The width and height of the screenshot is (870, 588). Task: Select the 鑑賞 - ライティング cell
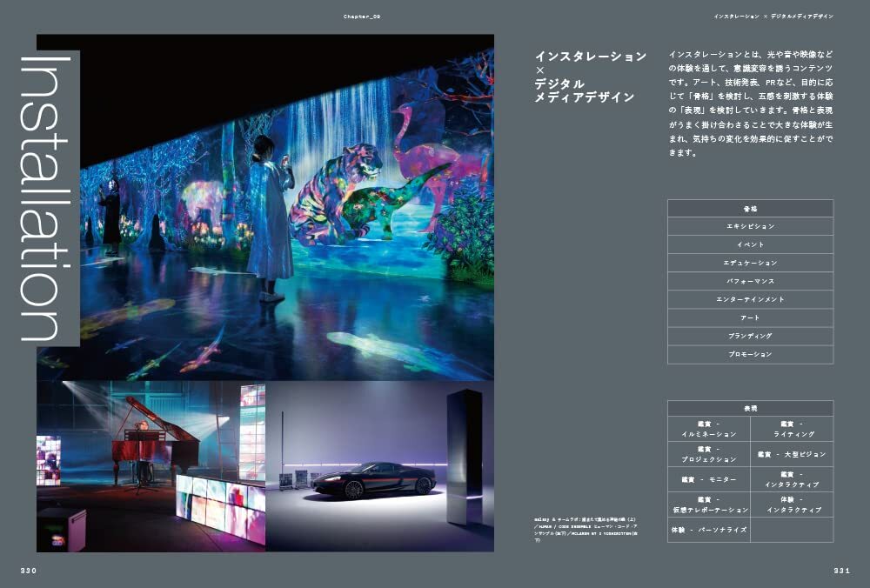point(792,429)
